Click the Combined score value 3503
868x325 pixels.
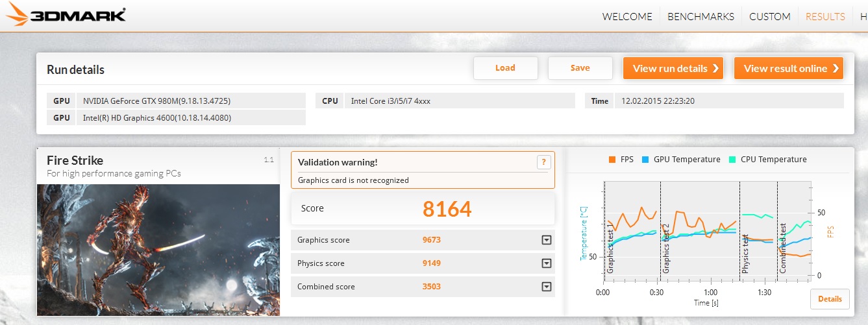pos(432,287)
